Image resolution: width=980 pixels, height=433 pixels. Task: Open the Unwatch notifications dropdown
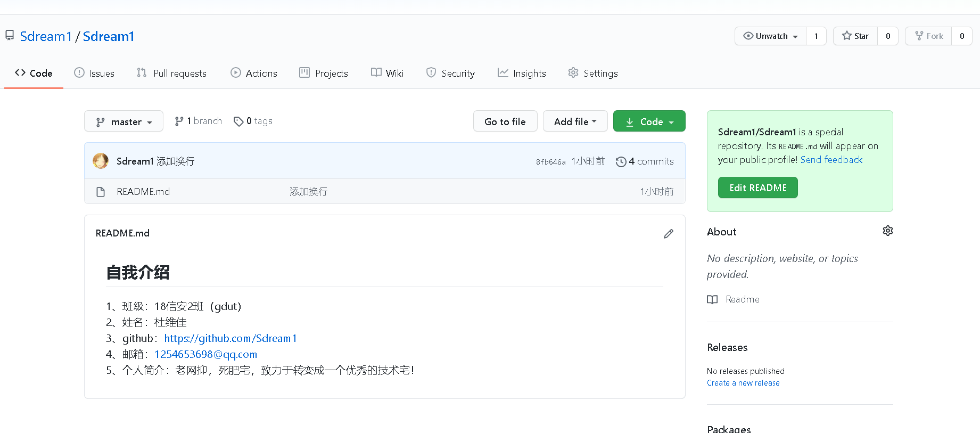pyautogui.click(x=771, y=36)
